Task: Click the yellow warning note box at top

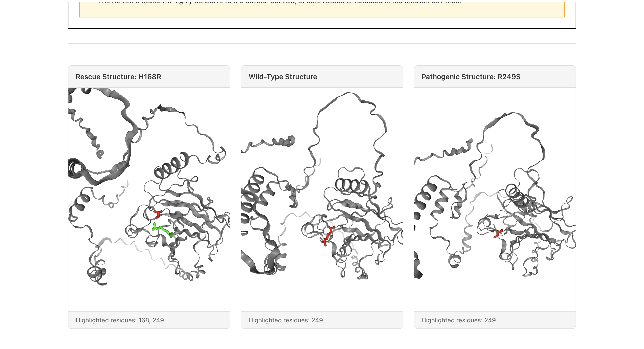Action: click(322, 10)
